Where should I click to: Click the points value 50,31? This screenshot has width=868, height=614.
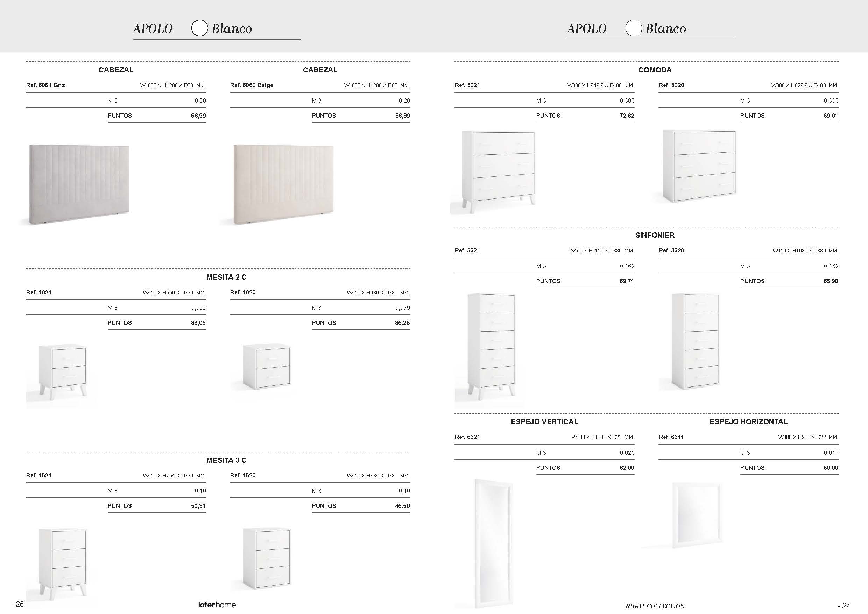tap(198, 506)
